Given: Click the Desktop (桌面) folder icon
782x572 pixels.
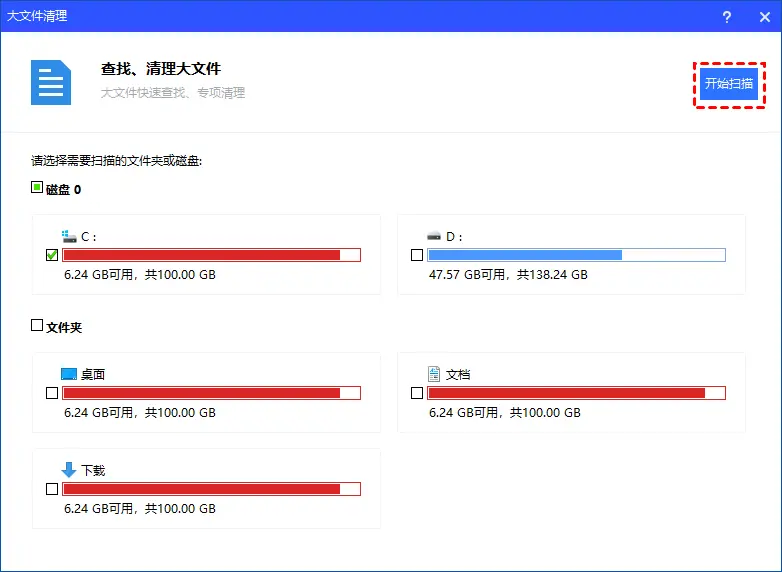Looking at the screenshot, I should pyautogui.click(x=69, y=374).
